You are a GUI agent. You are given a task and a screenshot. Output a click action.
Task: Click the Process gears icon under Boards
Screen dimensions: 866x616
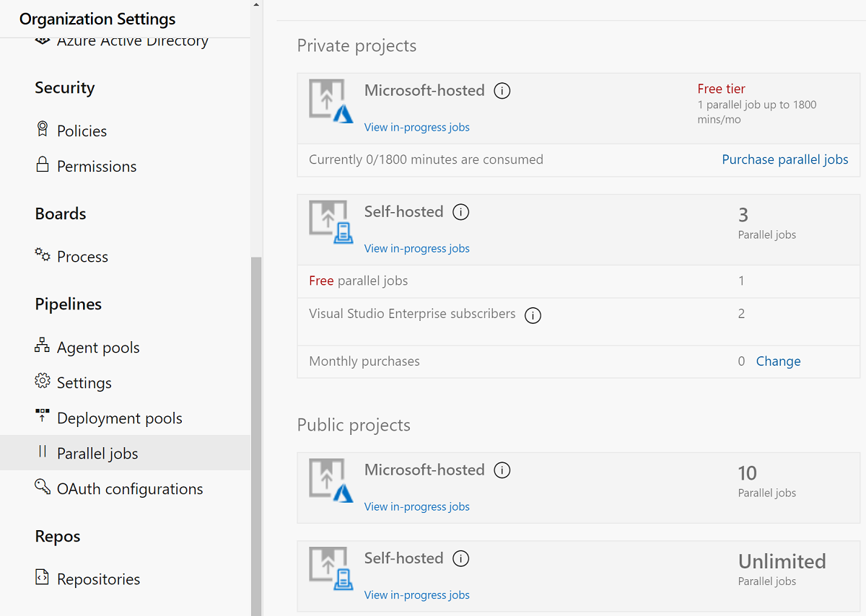point(43,255)
